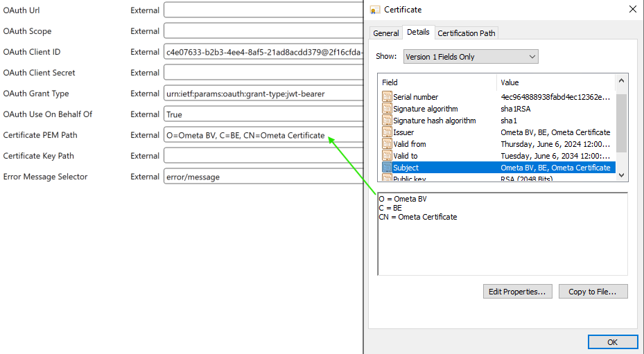Screen dimensions: 644x354
Task: Click the Certificate PEM Path label
Action: pos(40,135)
